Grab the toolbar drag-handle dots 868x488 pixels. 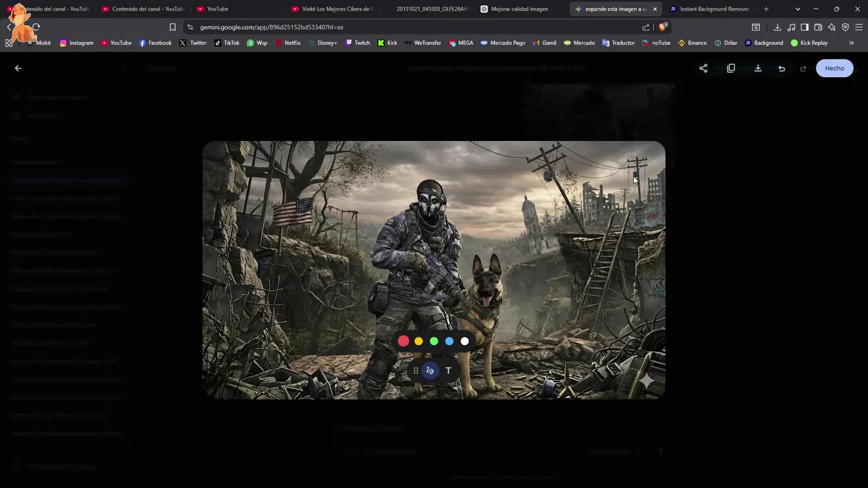[416, 371]
